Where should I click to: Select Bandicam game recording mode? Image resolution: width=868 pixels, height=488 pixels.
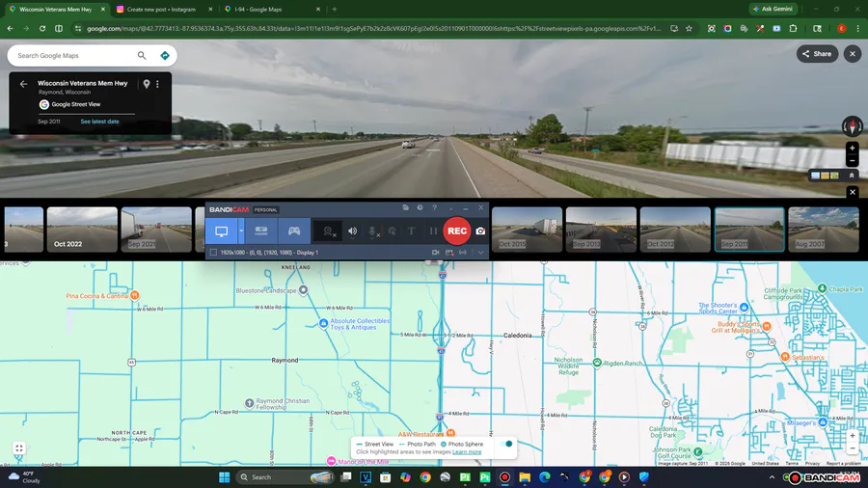point(294,231)
